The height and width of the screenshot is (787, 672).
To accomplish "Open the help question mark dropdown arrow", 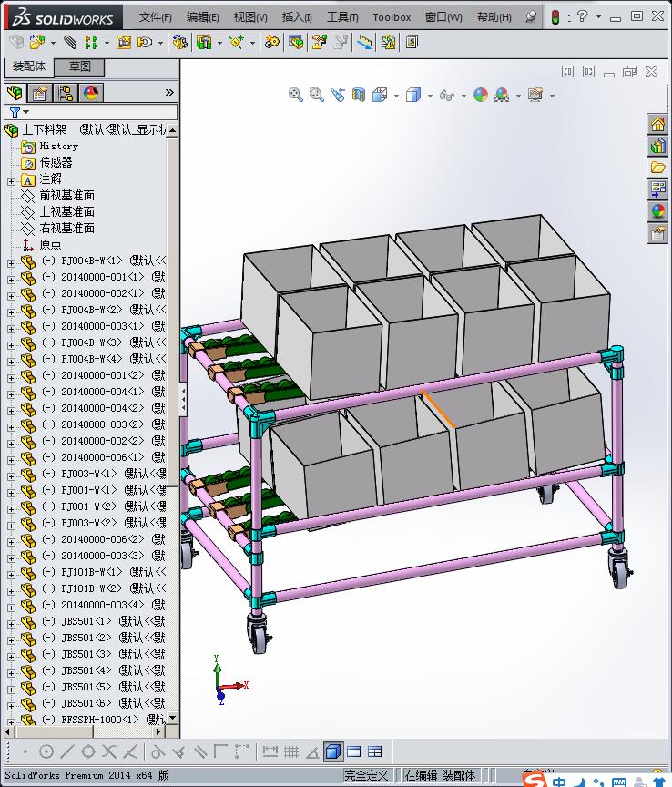I will click(x=598, y=16).
